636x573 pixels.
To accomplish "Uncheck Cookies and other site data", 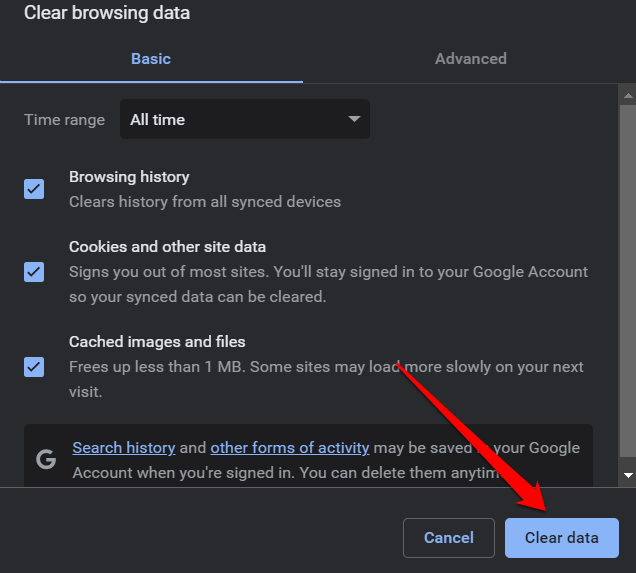I will (x=34, y=271).
